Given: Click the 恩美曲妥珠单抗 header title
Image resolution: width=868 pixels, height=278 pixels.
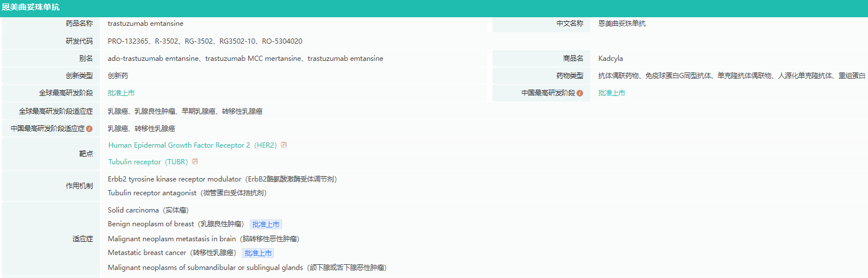Looking at the screenshot, I should [x=30, y=7].
